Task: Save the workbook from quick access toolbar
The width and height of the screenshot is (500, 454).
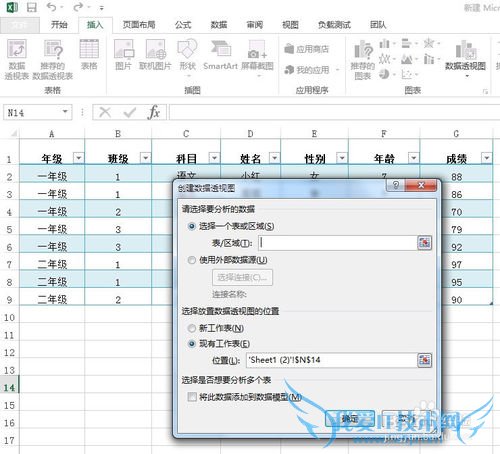Action: pos(32,7)
